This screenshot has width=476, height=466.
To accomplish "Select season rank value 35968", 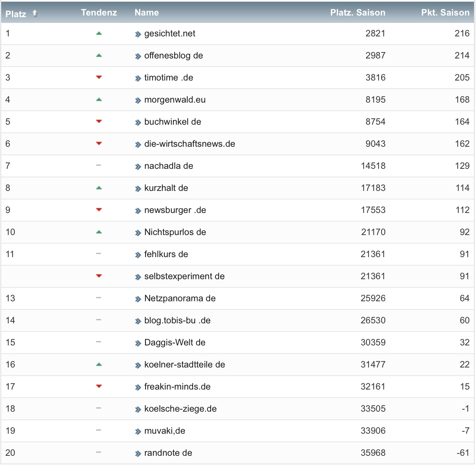I will coord(373,453).
